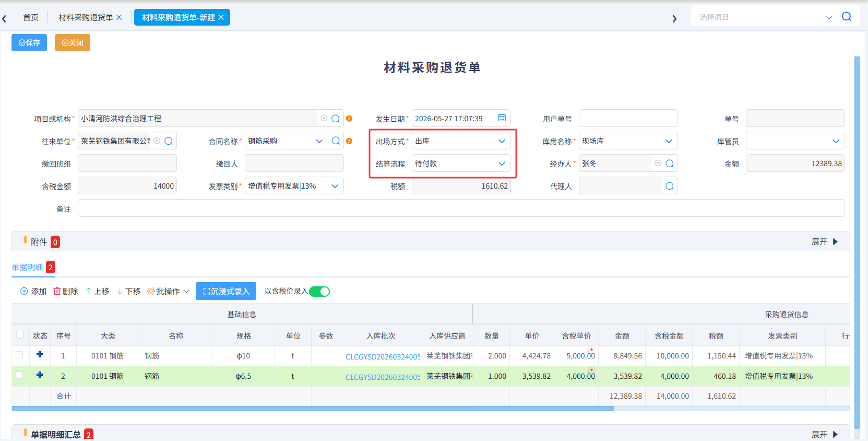Click the orange 关闭 button

coord(73,43)
